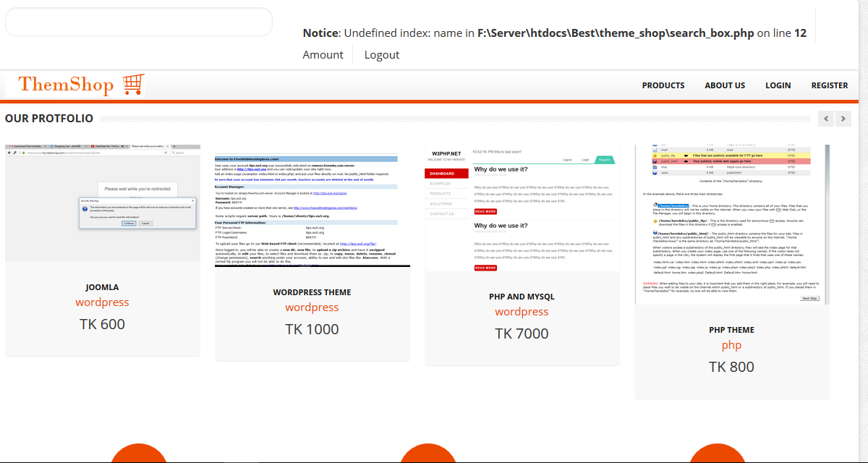Select the PHP AND MYSQL product title
This screenshot has width=868, height=463.
click(522, 297)
